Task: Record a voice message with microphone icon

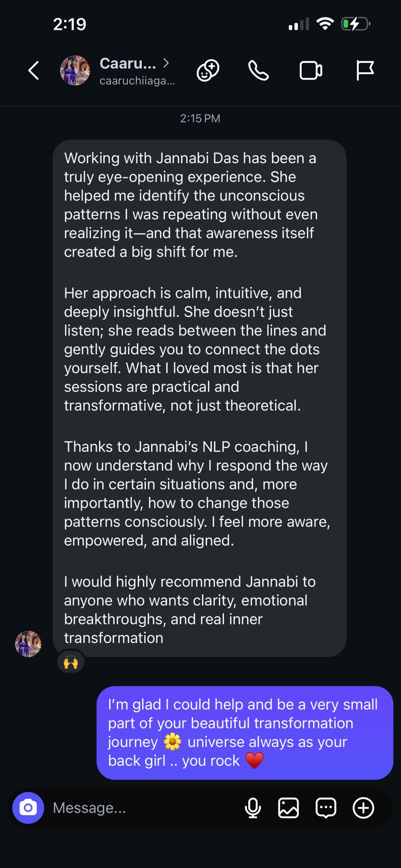Action: pos(253,808)
